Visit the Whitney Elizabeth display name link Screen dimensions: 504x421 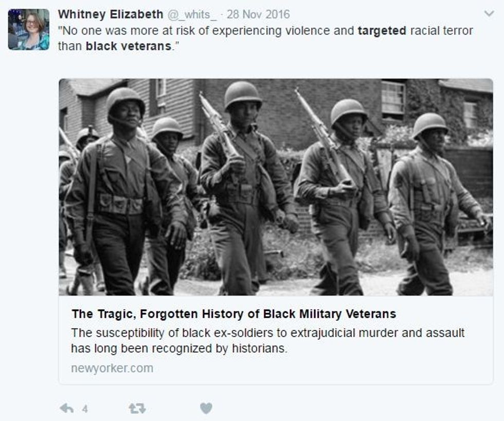click(x=111, y=14)
